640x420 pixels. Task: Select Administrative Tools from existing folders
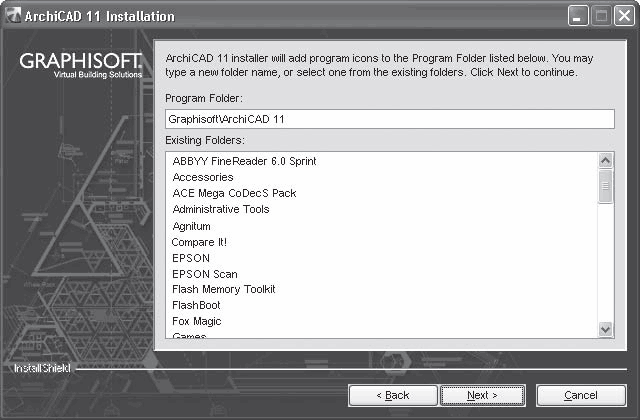click(x=220, y=209)
